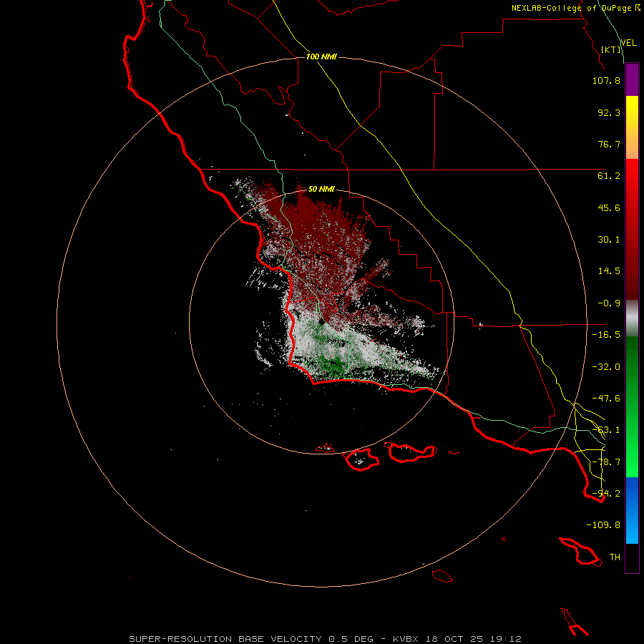Click the Super-Resolution Base Velocity caption

point(326,639)
